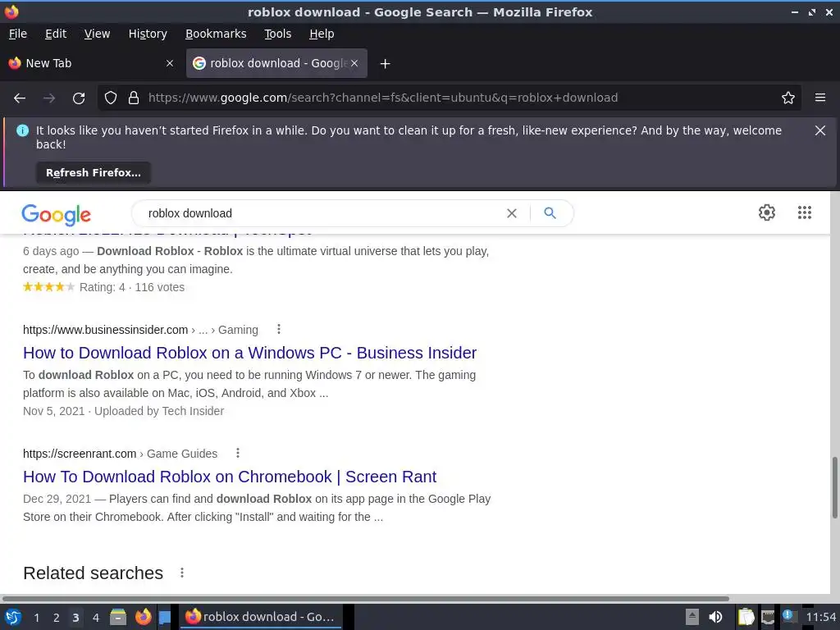The height and width of the screenshot is (630, 840).
Task: Switch to the New Tab tab
Action: (x=91, y=63)
